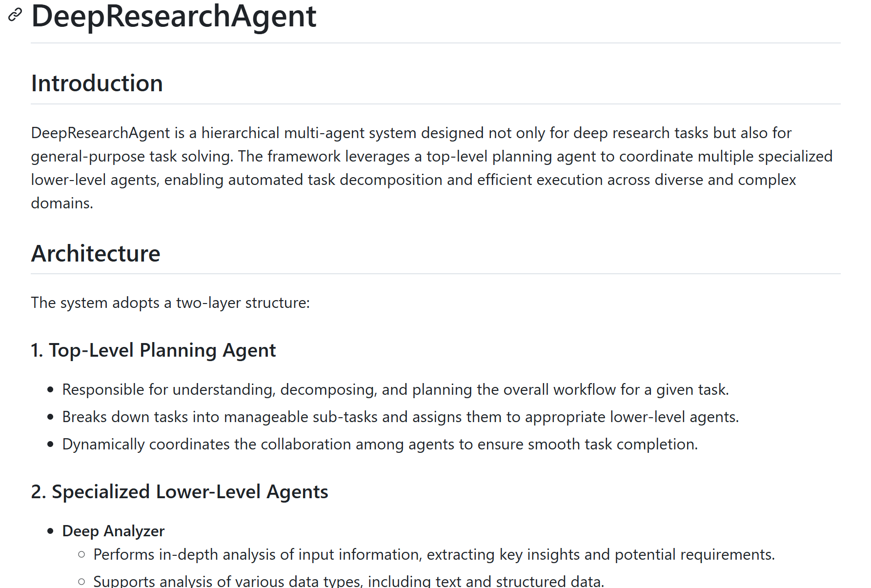
Task: Click the Specialized Lower-Level Agents heading
Action: point(180,492)
